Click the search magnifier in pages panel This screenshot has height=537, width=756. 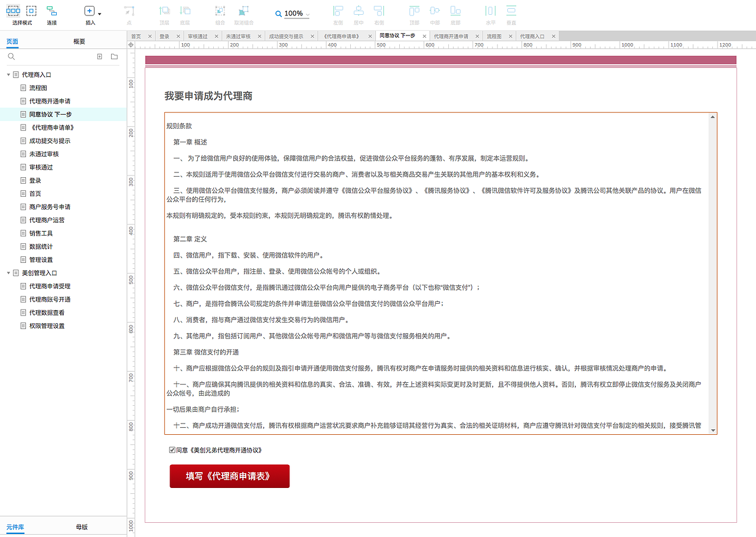[x=11, y=56]
